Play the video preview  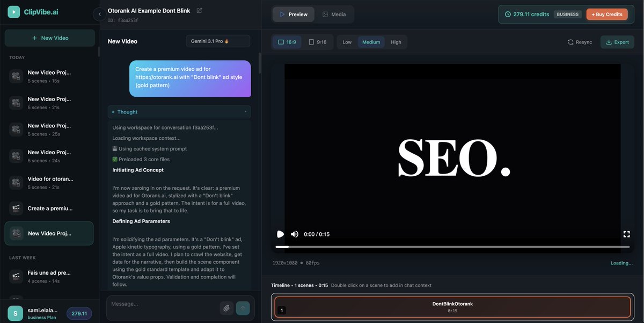[280, 234]
